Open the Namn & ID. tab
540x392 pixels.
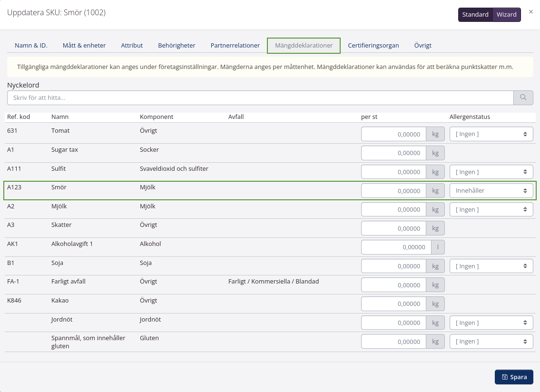click(x=31, y=46)
